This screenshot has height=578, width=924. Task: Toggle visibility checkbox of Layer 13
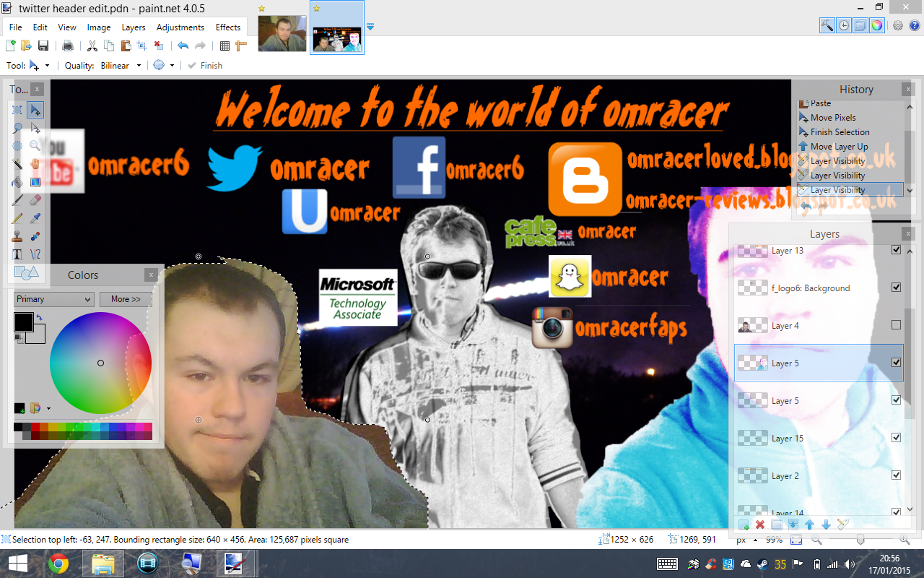click(x=897, y=250)
